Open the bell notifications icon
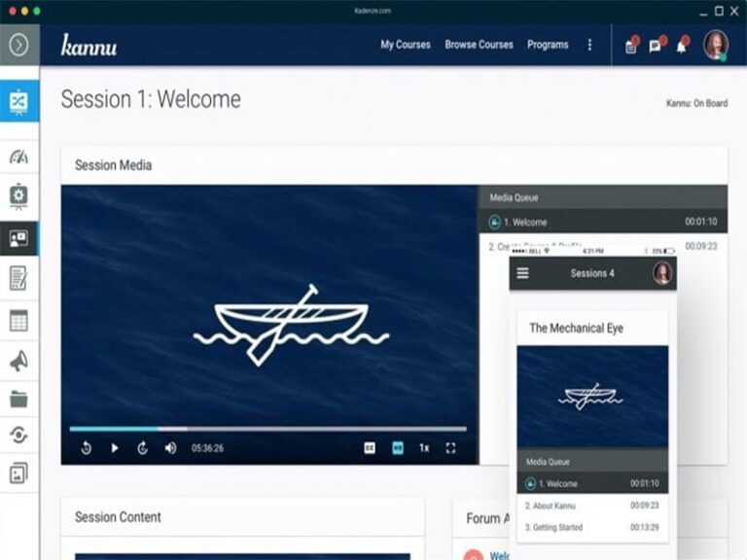 tap(682, 46)
